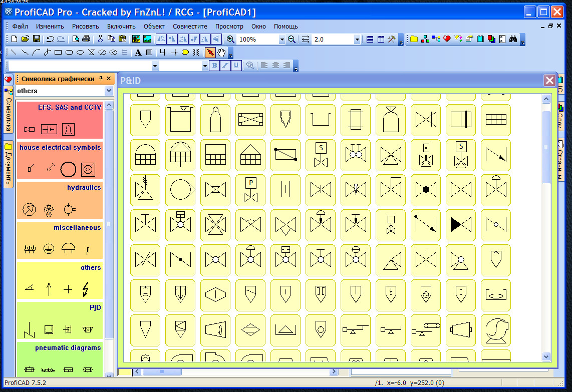
Task: Expand panels toolbar overflow arrow
Action: click(523, 40)
